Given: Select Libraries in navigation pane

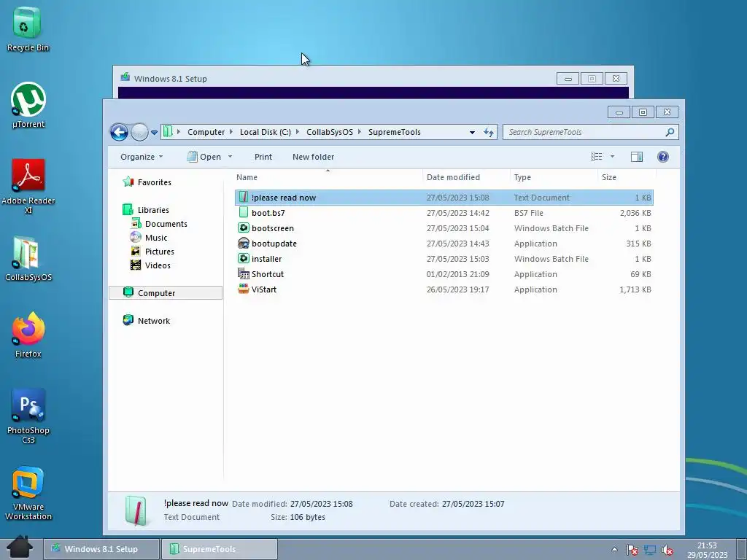Looking at the screenshot, I should pyautogui.click(x=146, y=209).
